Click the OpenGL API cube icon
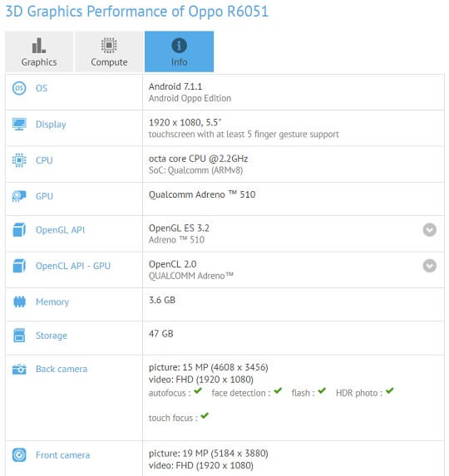The height and width of the screenshot is (476, 449). pos(19,230)
